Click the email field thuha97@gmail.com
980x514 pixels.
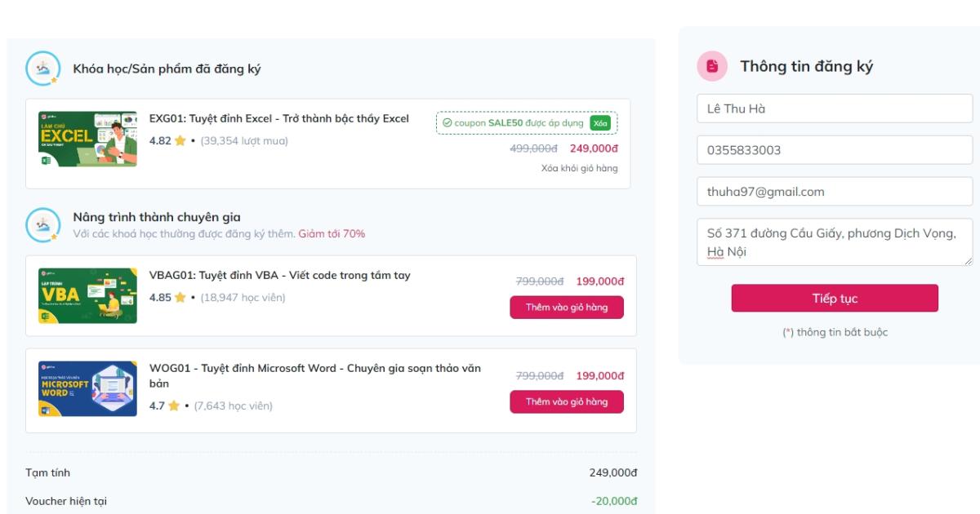[835, 193]
